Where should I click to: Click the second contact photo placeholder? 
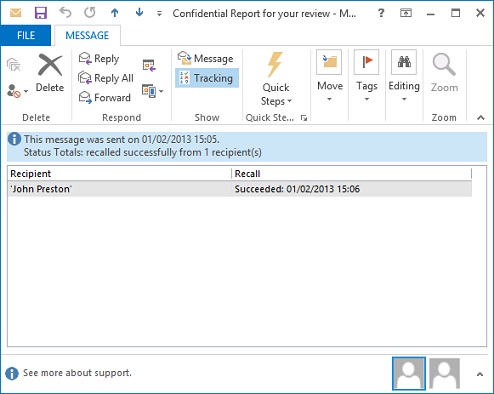(444, 373)
